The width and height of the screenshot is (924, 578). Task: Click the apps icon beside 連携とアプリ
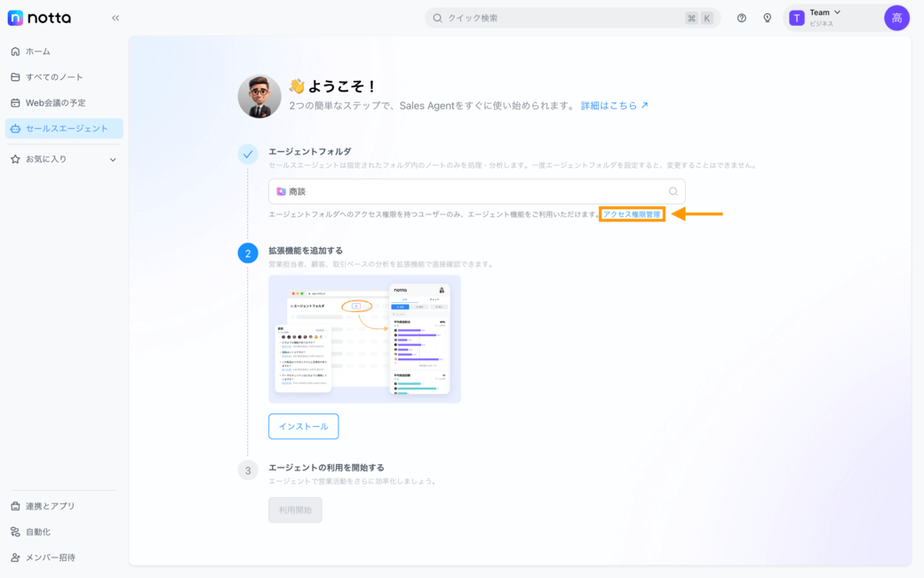(x=15, y=506)
